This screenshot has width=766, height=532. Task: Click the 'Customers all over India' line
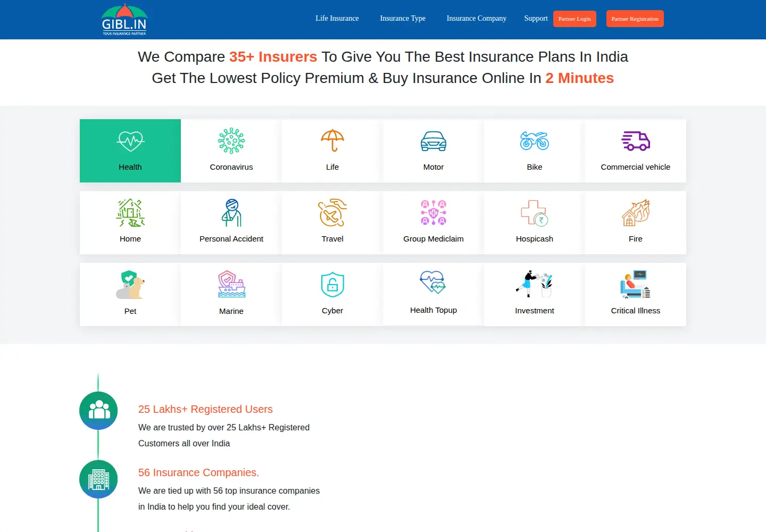coord(184,443)
